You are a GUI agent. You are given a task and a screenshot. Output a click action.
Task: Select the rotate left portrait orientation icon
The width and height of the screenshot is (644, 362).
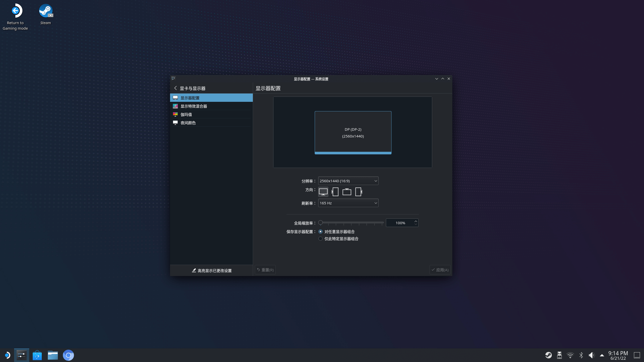click(335, 192)
